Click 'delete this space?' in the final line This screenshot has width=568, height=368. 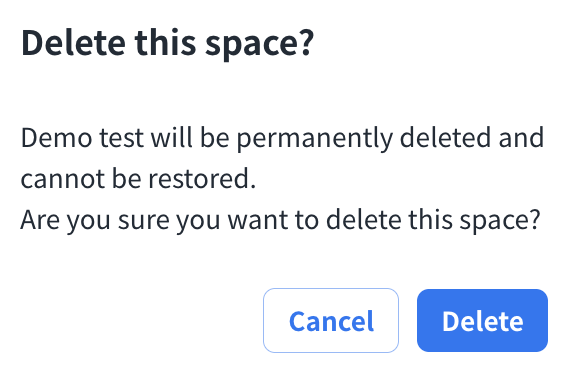point(433,220)
